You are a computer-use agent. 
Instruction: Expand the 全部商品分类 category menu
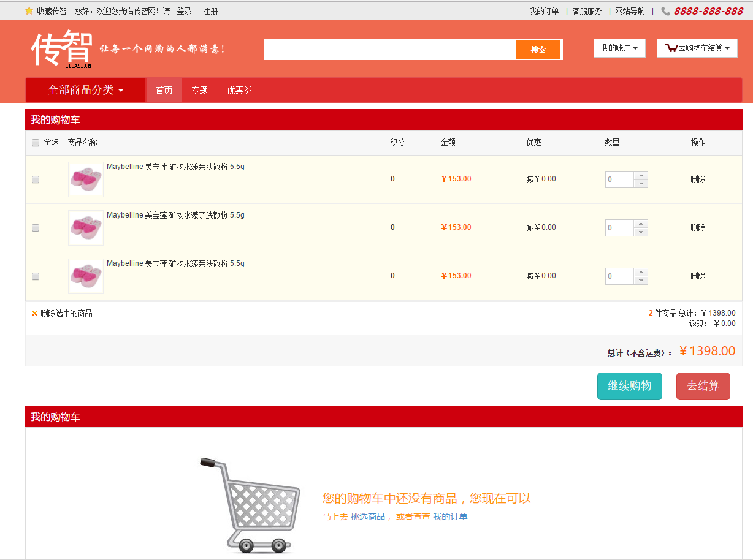(86, 90)
